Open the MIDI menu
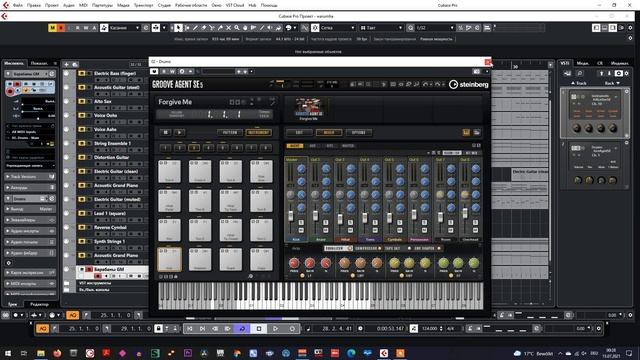Screen dimensions: 640x360 pyautogui.click(x=83, y=5)
